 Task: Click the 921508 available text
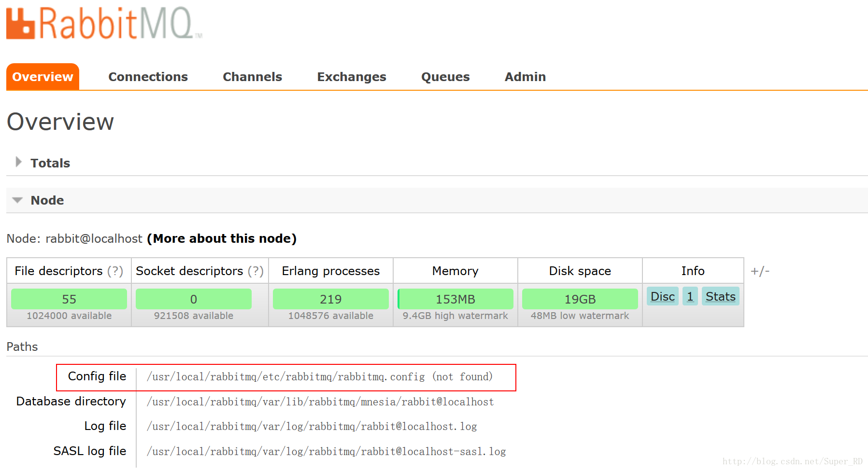(x=194, y=316)
